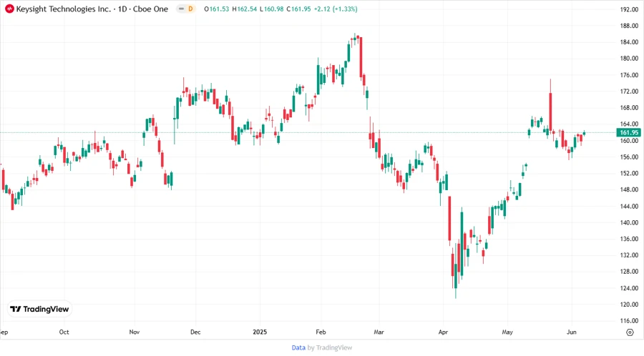
Task: Click the Feb label on the time axis
Action: [x=321, y=332]
